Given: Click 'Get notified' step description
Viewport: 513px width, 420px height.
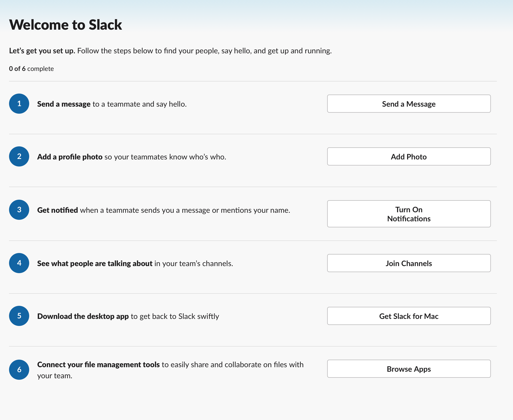Looking at the screenshot, I should [58, 210].
